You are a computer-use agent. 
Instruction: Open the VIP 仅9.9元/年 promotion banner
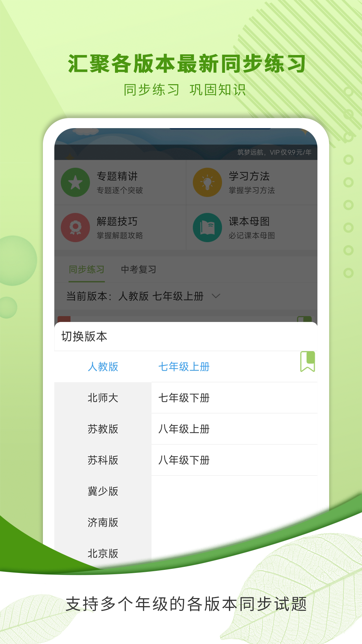[275, 152]
